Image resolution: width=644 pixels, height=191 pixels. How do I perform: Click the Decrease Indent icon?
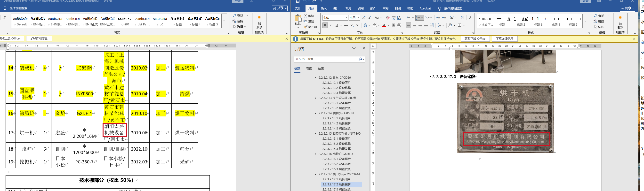click(x=438, y=18)
